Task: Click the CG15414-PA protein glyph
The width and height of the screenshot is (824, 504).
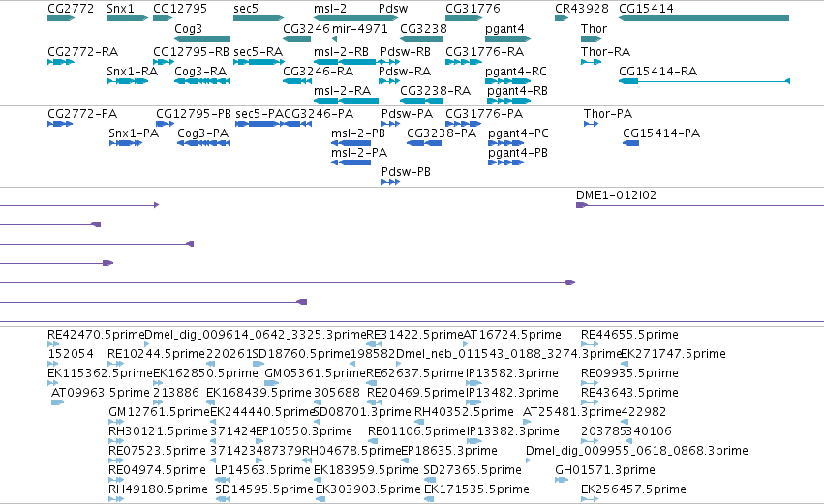Action: [630, 143]
